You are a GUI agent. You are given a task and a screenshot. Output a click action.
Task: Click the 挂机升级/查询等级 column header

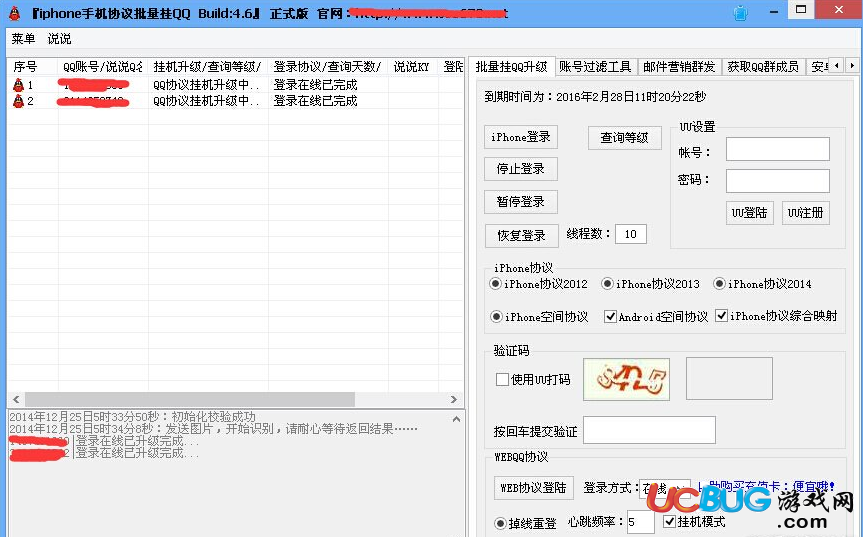point(208,67)
